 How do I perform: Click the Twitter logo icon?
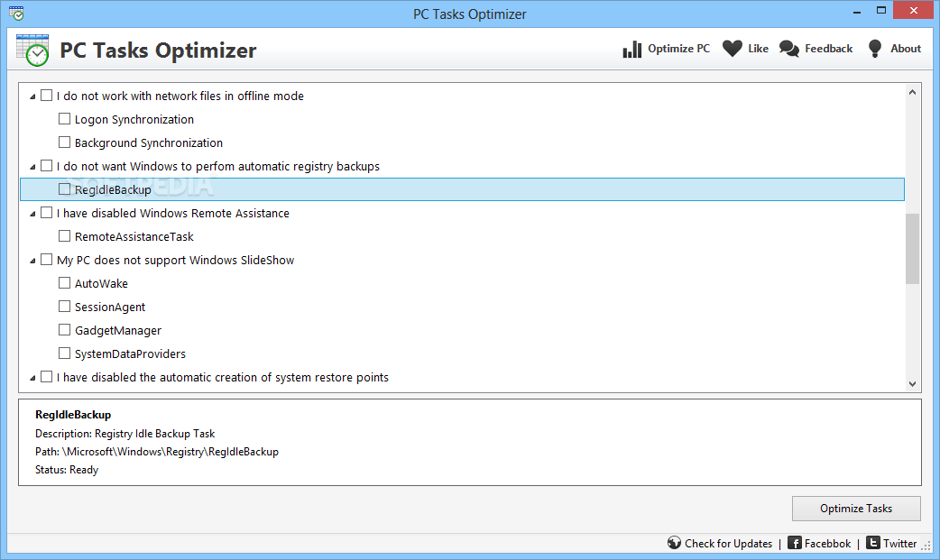873,543
